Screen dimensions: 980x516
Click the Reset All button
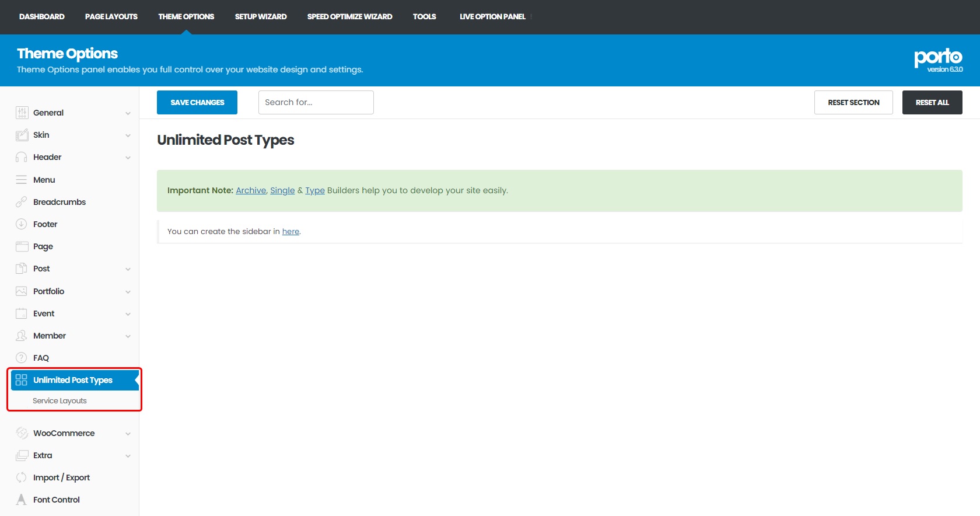point(932,103)
